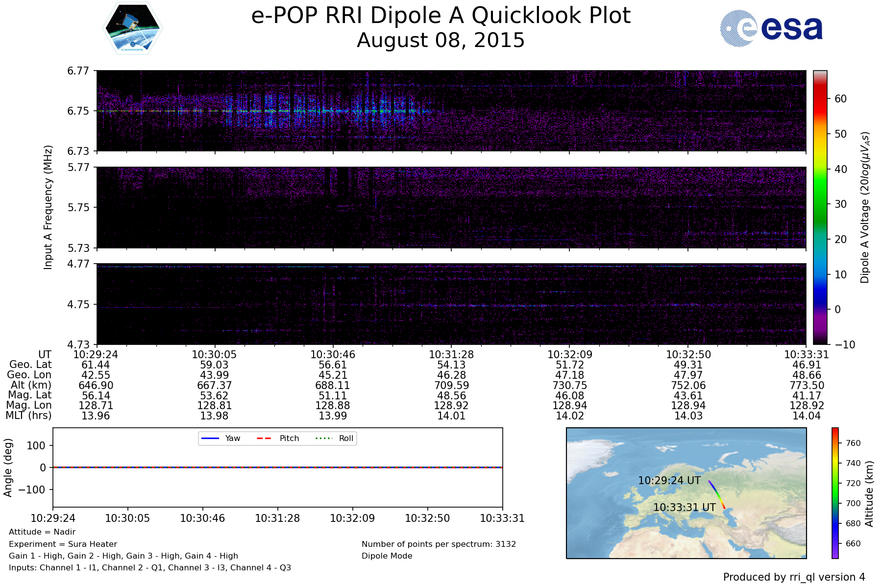Screen dimensions: 882x588
Task: Click the bottom 4.75 MHz spectrogram panel
Action: click(451, 304)
